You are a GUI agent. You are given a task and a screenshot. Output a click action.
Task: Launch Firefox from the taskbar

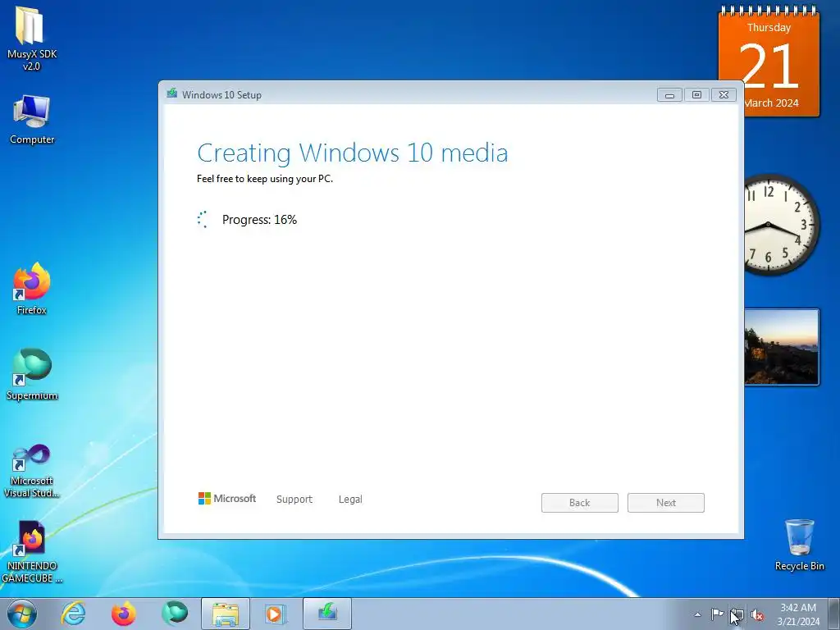click(x=124, y=614)
